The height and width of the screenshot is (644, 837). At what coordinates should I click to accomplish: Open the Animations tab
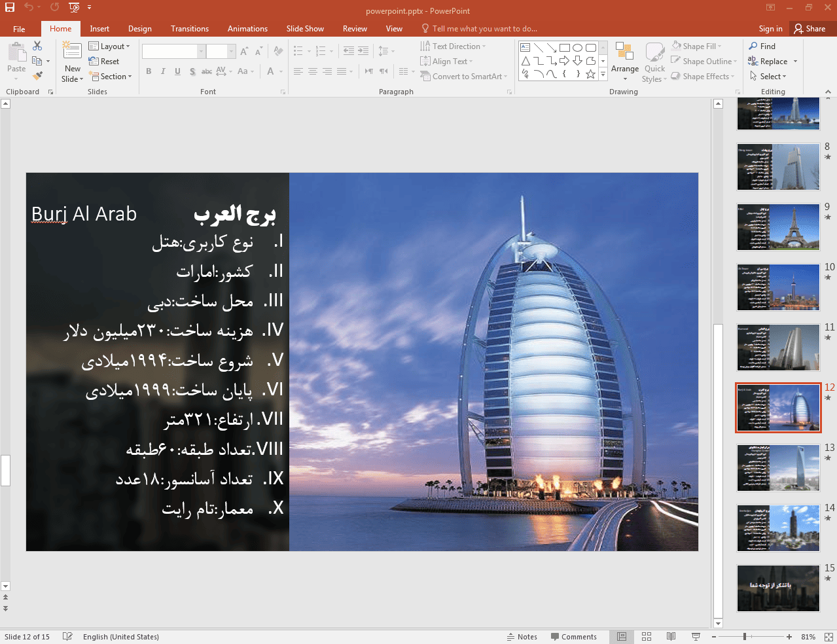[x=247, y=29]
